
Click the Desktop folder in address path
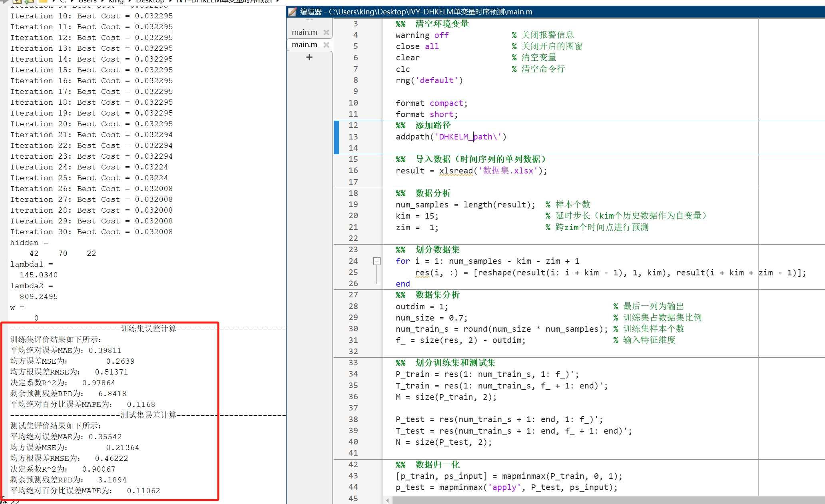(x=150, y=2)
